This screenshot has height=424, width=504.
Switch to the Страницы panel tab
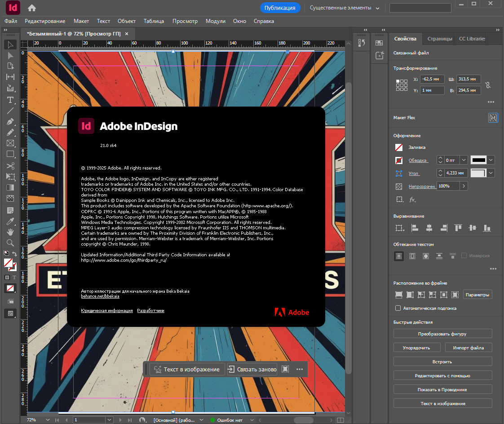[x=439, y=39]
